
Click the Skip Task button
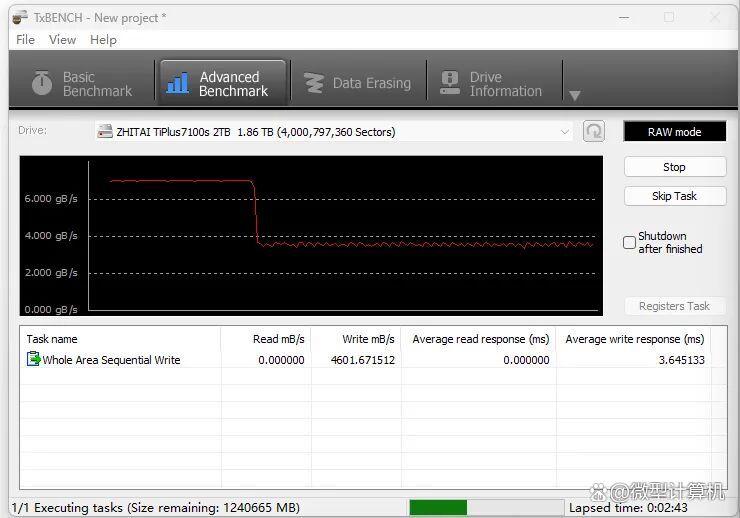point(674,196)
